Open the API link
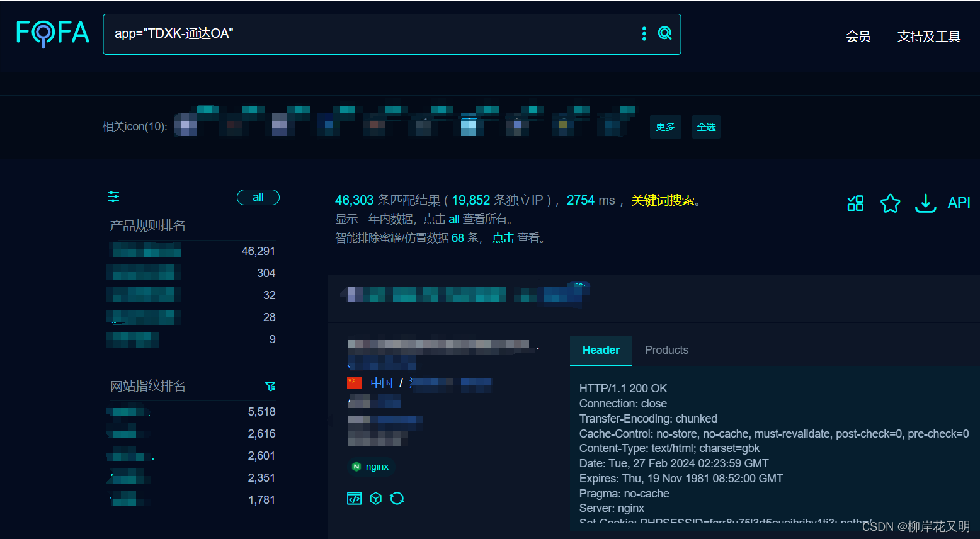The image size is (980, 539). tap(959, 203)
